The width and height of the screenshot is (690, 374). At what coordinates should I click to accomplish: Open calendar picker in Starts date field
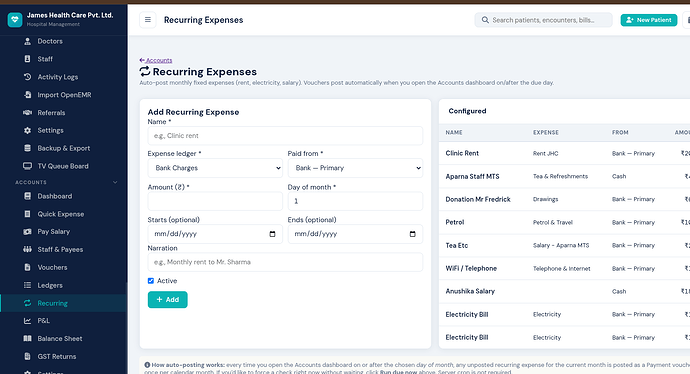(x=272, y=234)
